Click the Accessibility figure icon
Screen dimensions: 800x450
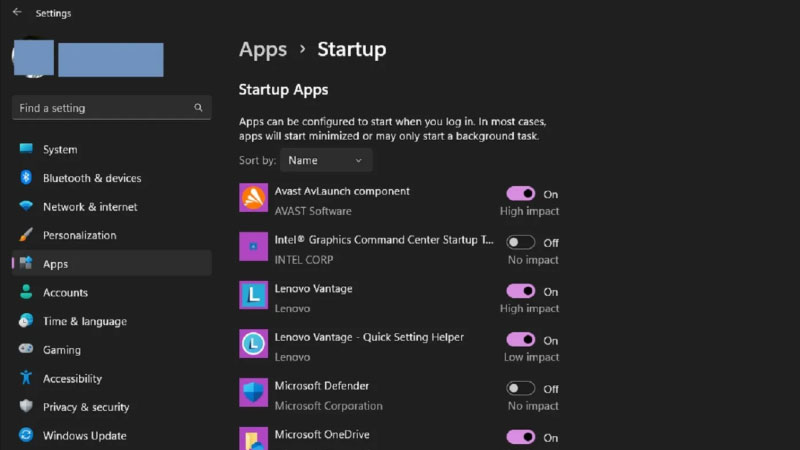[26, 378]
